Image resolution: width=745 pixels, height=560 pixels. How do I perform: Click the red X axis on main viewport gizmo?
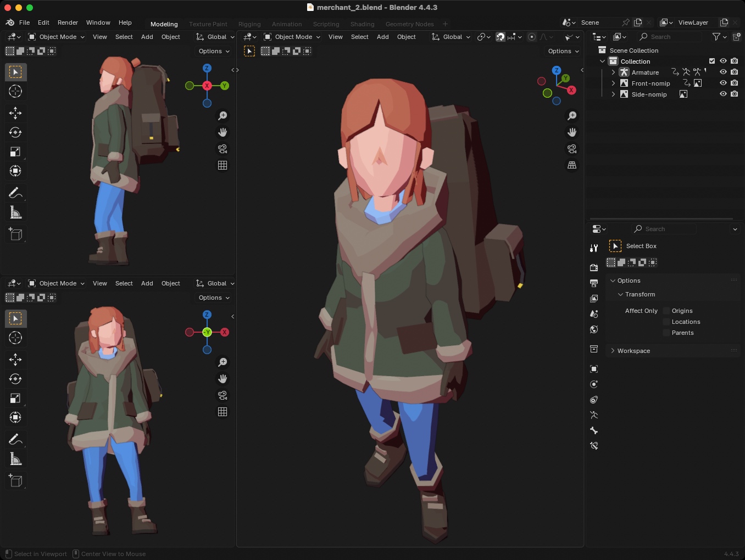571,90
